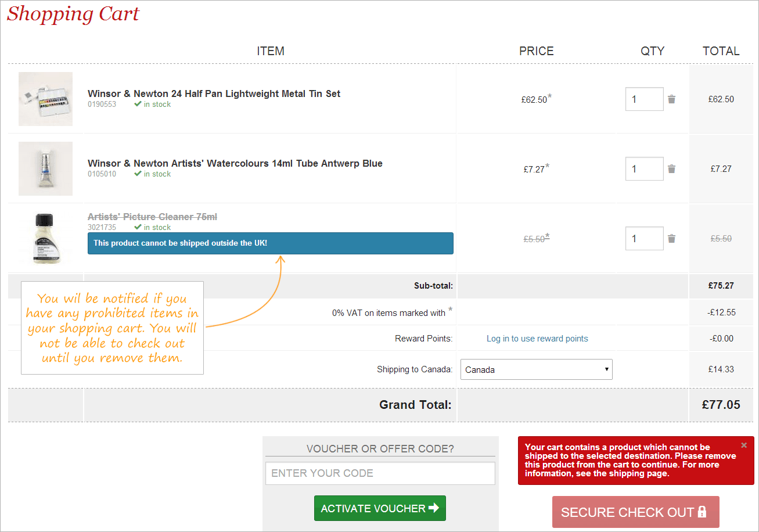Viewport: 759px width, 532px height.
Task: Click the shipping cost £14.33
Action: pos(721,369)
